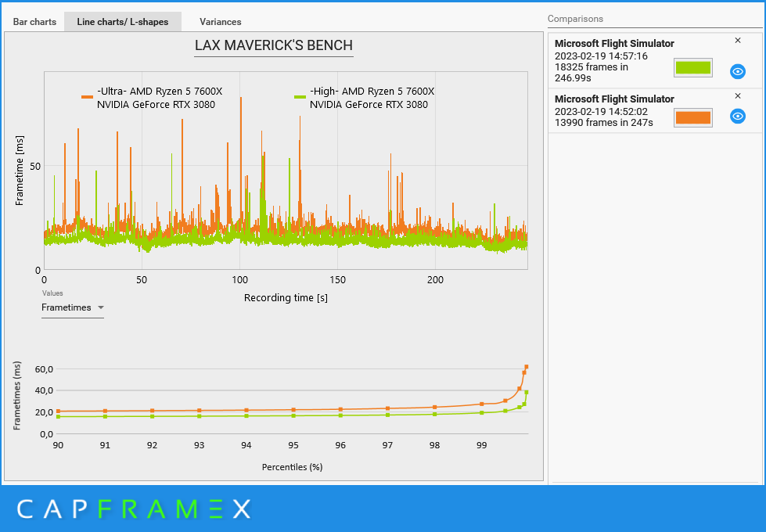The image size is (766, 532).
Task: Click the -High- legend entry
Action: (x=365, y=98)
